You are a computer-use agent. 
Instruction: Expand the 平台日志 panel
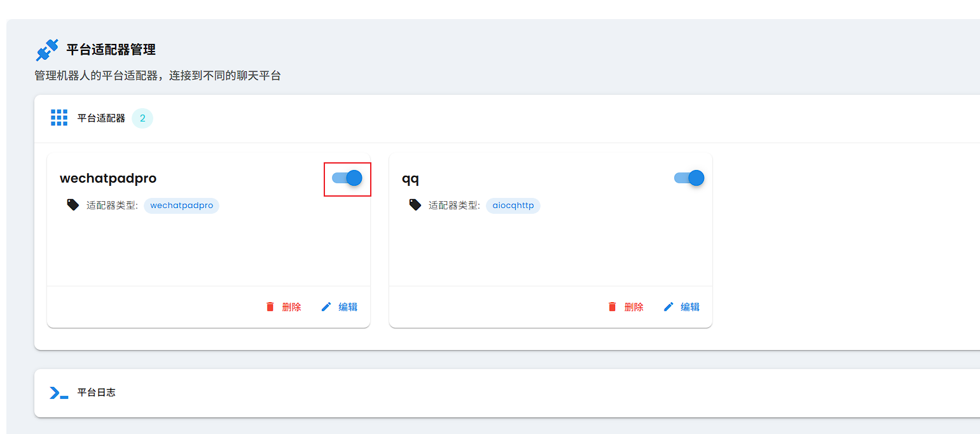(x=507, y=393)
